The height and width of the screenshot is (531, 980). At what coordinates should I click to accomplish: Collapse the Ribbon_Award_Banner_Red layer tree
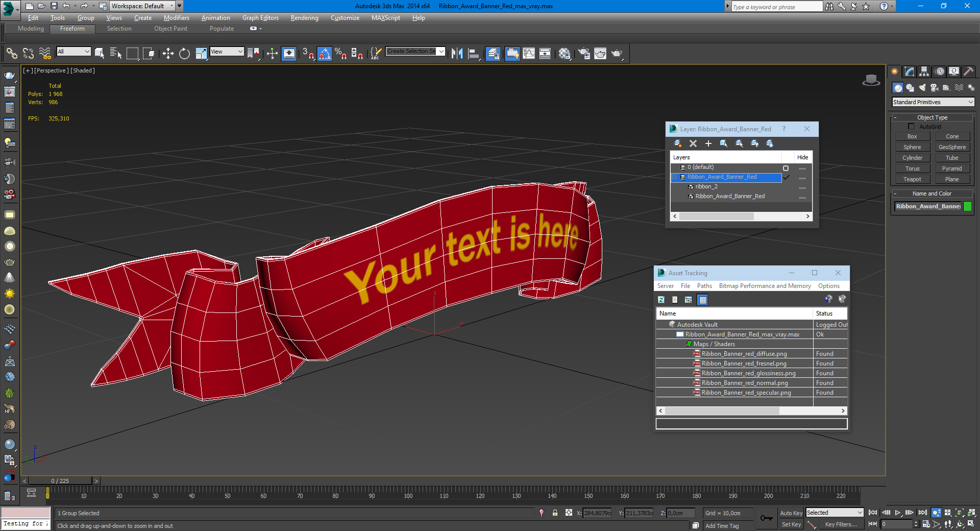[x=675, y=177]
